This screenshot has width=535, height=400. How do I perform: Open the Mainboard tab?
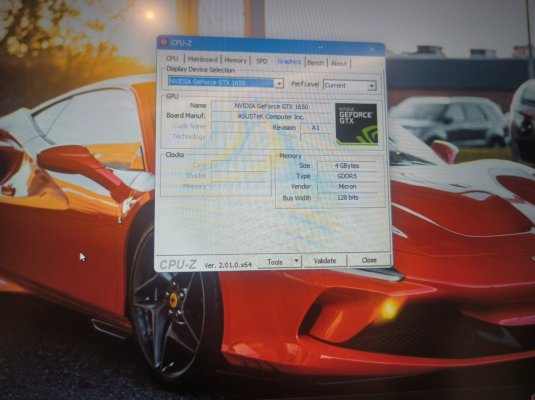point(202,59)
